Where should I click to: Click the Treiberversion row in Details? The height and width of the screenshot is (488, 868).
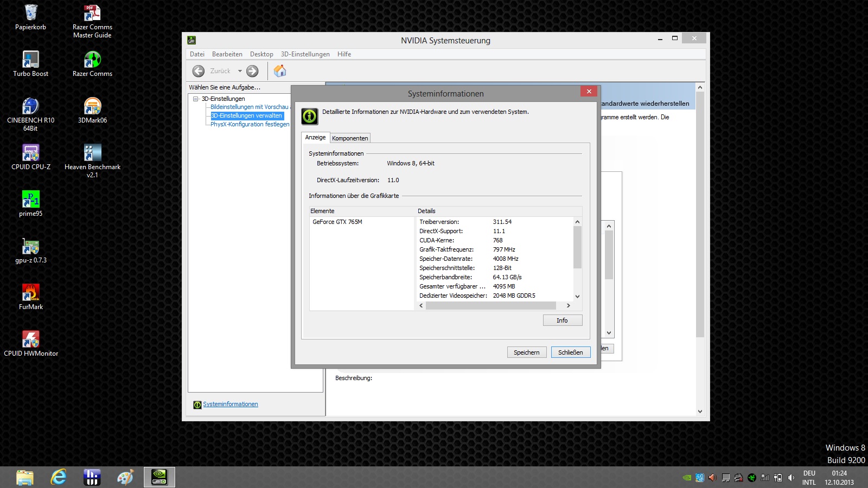click(x=495, y=222)
